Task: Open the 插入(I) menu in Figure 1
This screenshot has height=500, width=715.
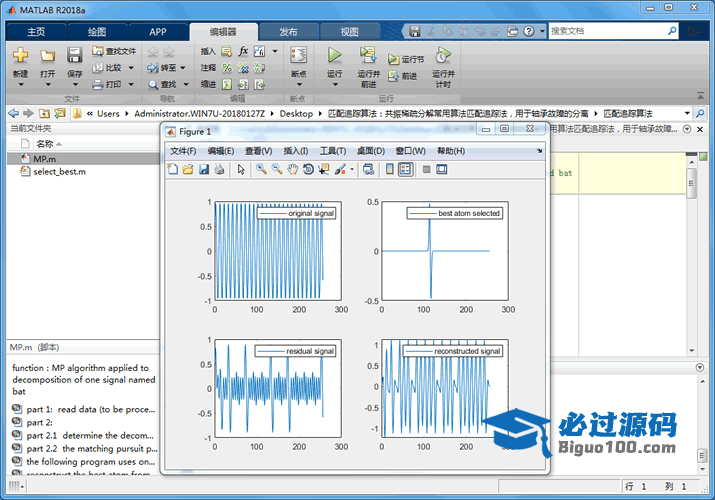Action: click(x=296, y=151)
